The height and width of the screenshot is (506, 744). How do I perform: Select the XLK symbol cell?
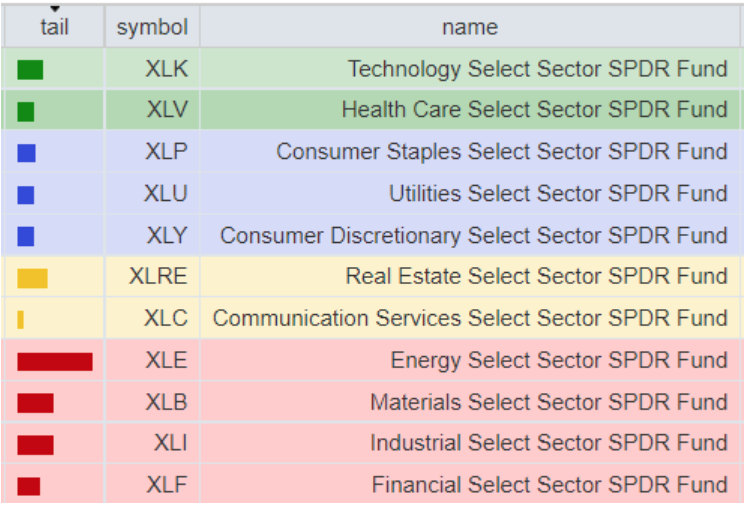[166, 69]
